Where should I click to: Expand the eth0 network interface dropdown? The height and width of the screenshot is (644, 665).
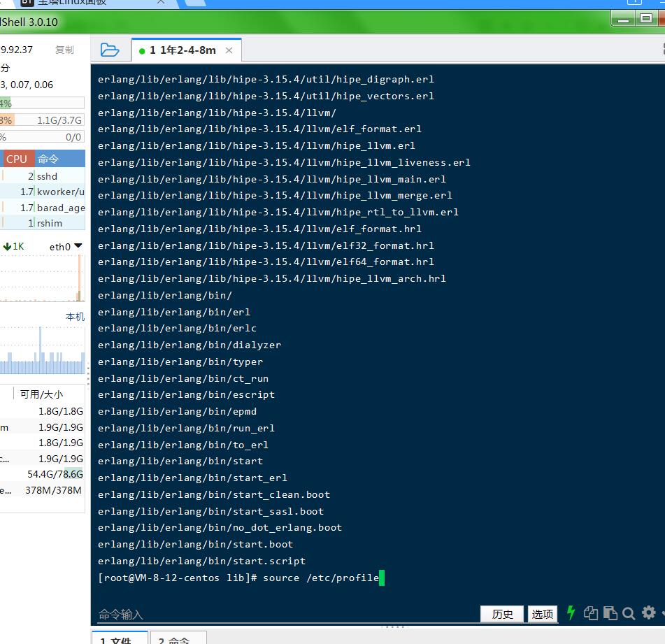click(78, 246)
